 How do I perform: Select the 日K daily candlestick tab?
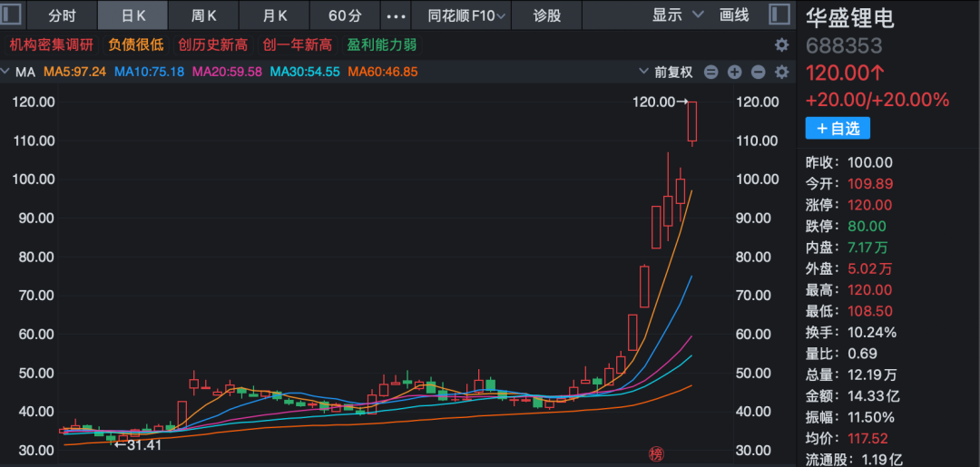[133, 15]
